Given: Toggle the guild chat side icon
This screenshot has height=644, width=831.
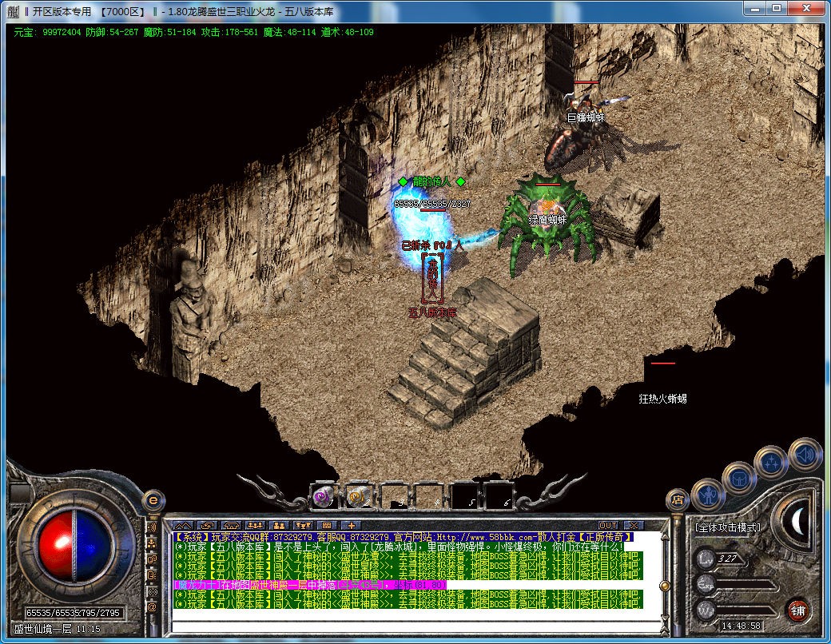Looking at the screenshot, I should 152,559.
